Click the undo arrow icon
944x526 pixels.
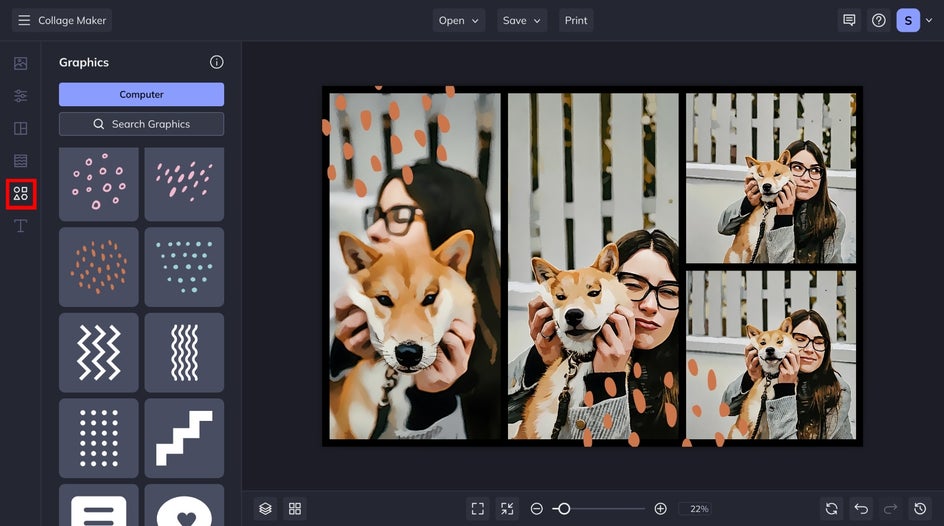point(861,509)
